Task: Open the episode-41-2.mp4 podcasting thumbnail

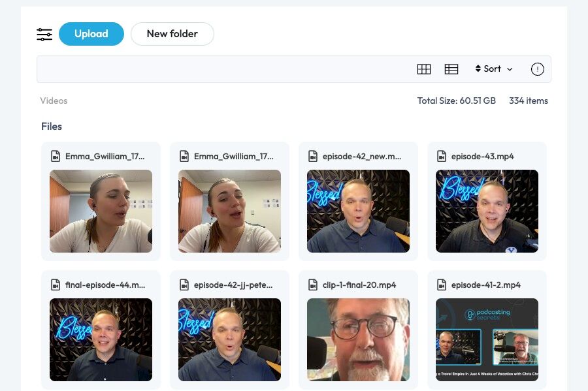Action: click(487, 339)
